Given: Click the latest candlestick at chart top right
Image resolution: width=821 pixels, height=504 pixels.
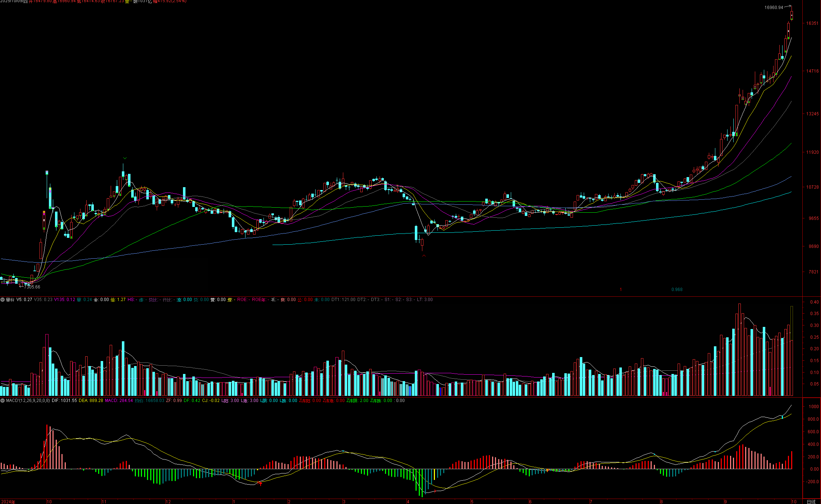Looking at the screenshot, I should click(x=792, y=15).
